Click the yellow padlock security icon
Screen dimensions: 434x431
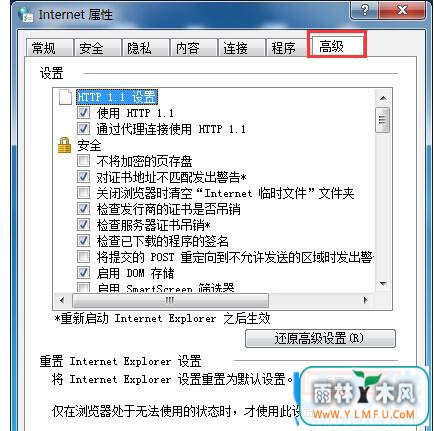pyautogui.click(x=64, y=145)
